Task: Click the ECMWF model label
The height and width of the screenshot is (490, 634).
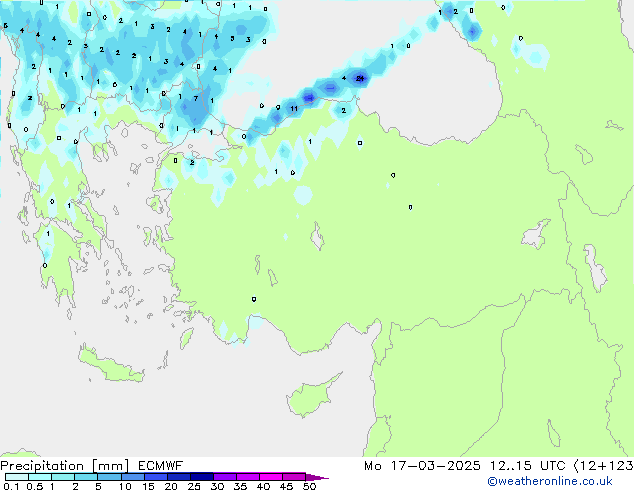Action: [153, 466]
